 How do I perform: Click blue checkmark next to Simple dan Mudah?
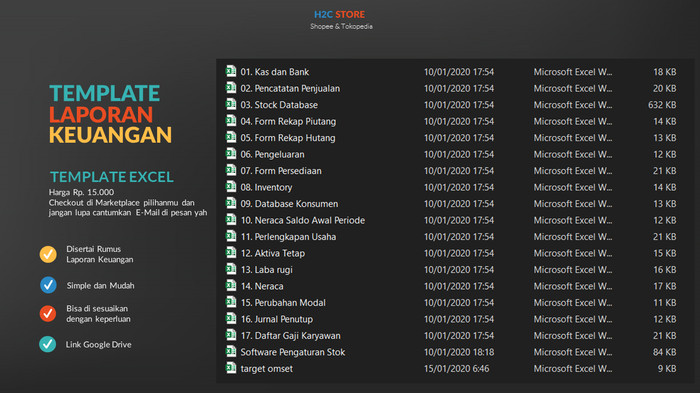[x=48, y=285]
